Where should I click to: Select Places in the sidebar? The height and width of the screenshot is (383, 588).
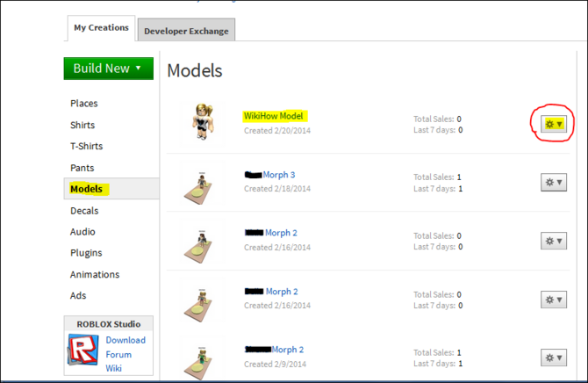click(x=84, y=104)
